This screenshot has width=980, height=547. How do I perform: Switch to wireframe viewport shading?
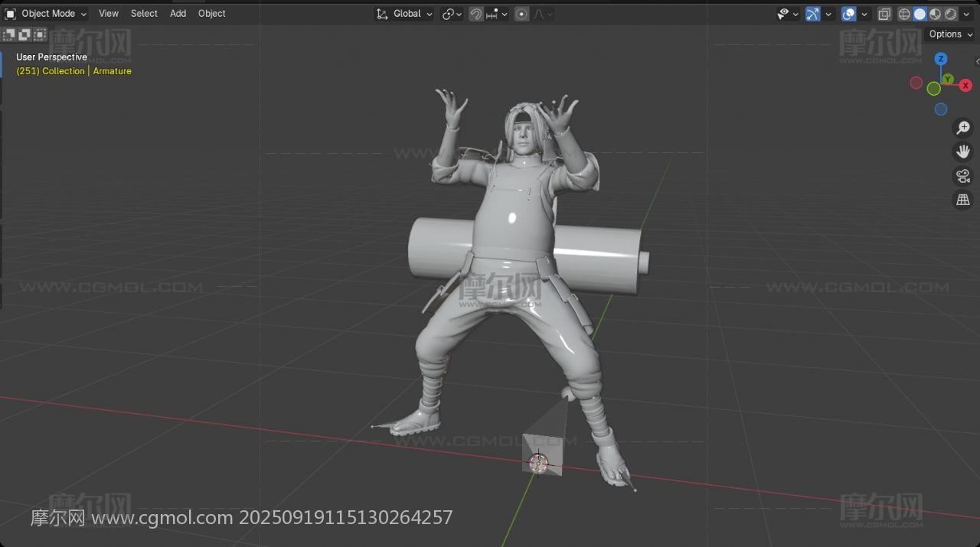[904, 14]
